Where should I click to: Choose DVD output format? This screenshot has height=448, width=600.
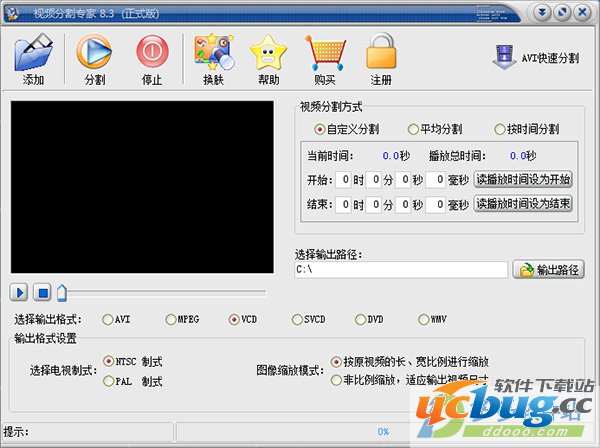coord(369,319)
